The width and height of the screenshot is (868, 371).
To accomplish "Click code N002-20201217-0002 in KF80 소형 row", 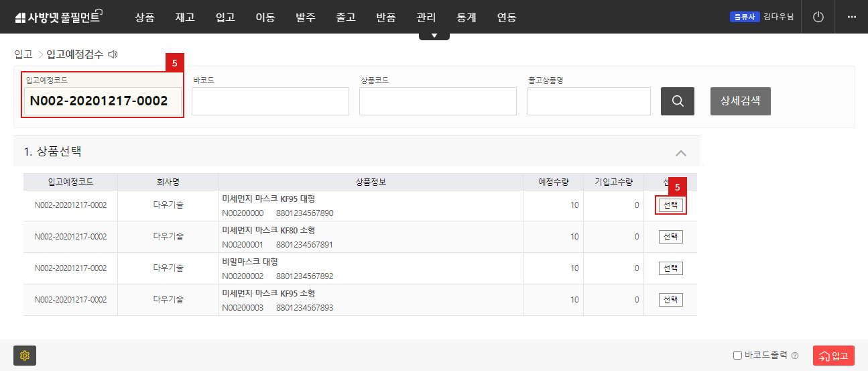I will 70,237.
